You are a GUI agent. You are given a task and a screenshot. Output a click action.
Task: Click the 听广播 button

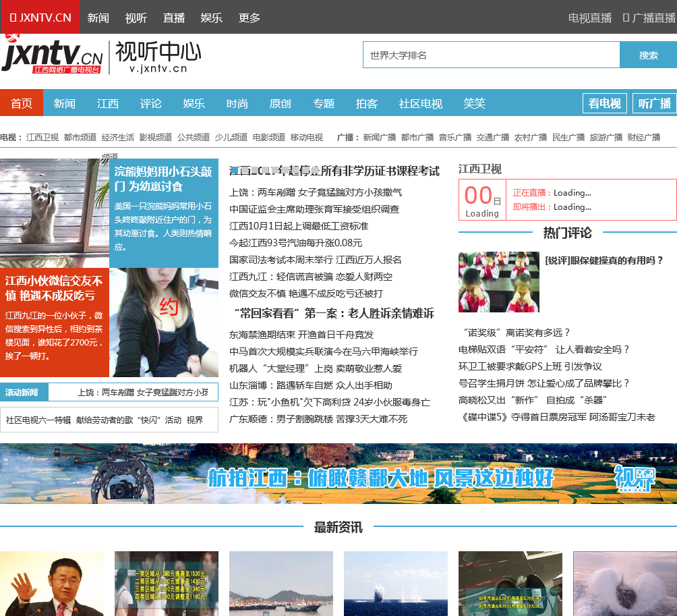tap(655, 103)
